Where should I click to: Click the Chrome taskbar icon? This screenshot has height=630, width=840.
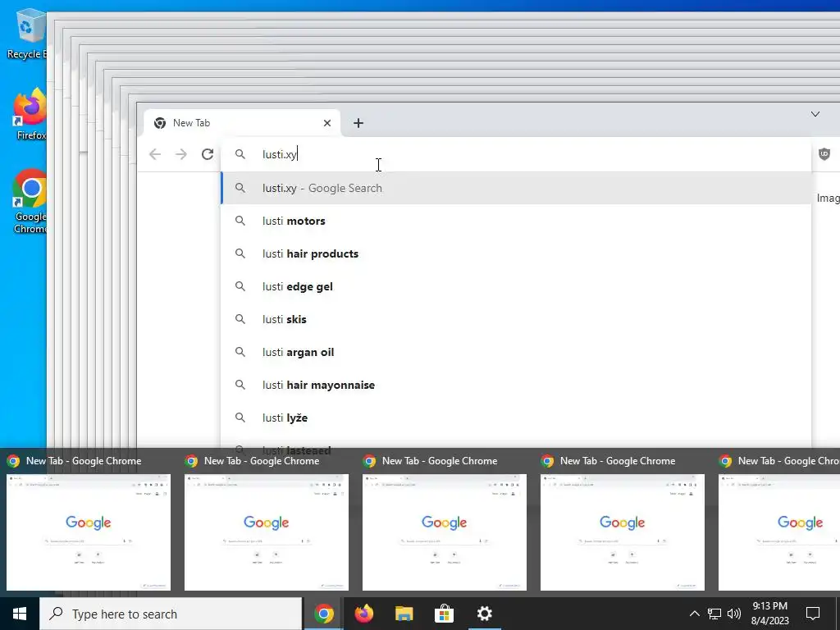(323, 614)
